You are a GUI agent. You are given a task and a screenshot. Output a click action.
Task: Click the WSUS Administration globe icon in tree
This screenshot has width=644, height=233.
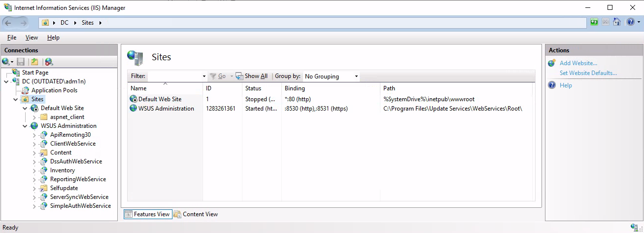34,126
